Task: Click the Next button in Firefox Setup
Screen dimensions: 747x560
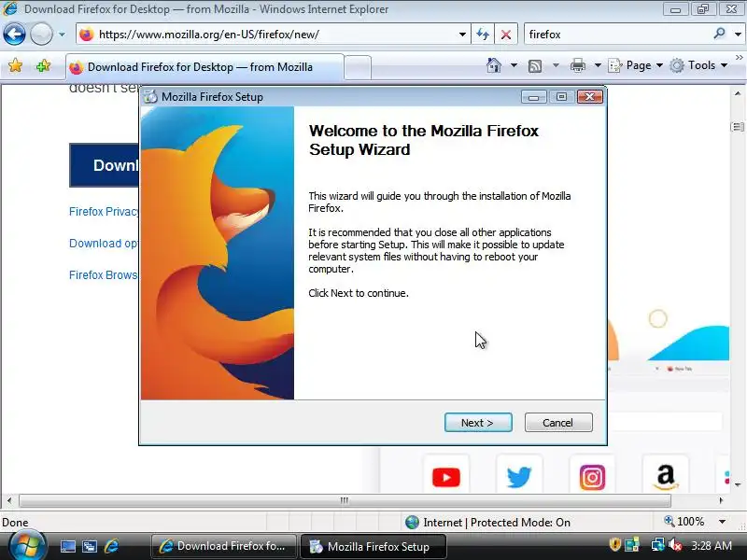Action: (478, 423)
